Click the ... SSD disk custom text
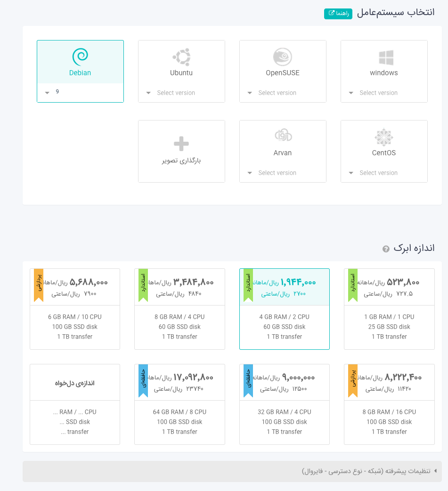Image resolution: width=448 pixels, height=491 pixels. point(75,422)
